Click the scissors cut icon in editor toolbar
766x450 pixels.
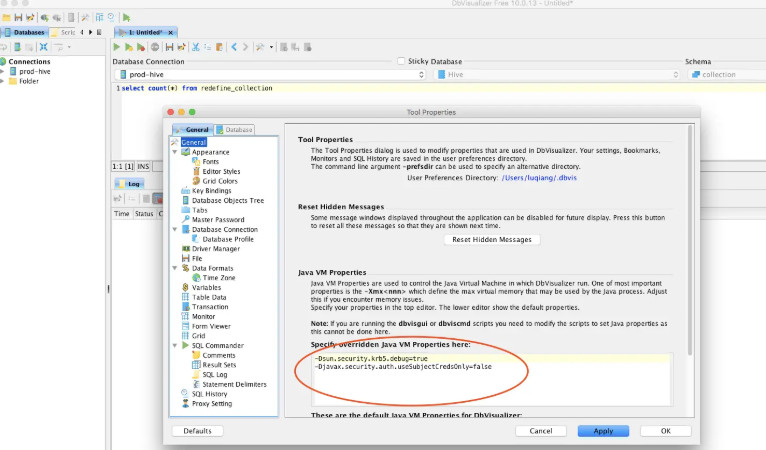[x=195, y=47]
